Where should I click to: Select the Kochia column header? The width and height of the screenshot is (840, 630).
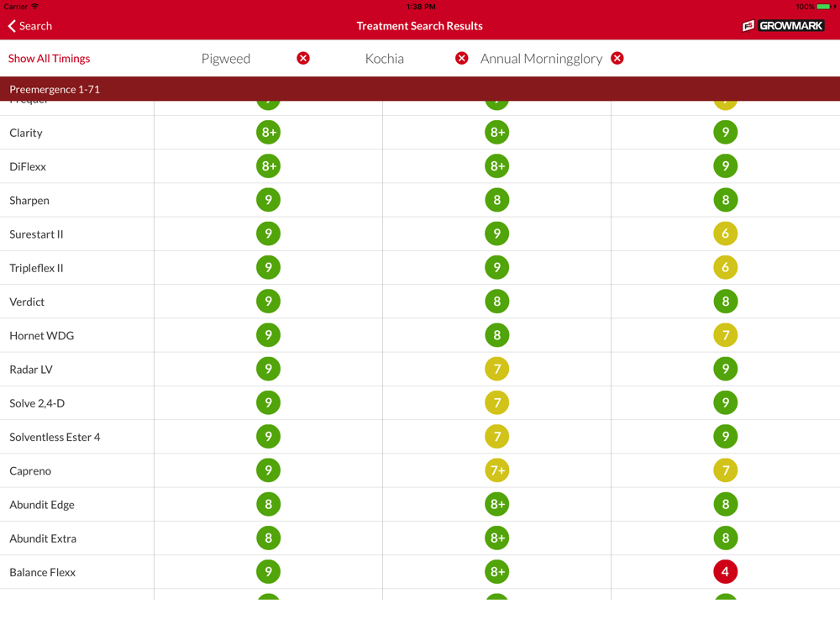385,59
